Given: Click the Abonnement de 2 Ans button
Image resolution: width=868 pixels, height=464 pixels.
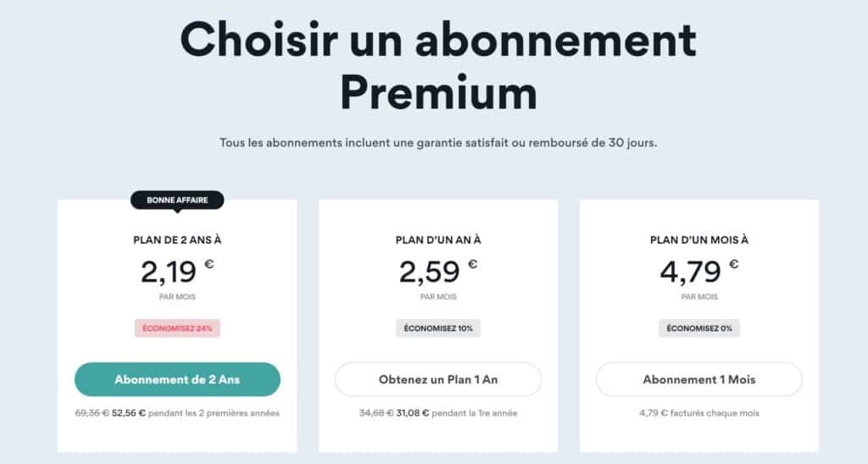Looking at the screenshot, I should coord(177,379).
